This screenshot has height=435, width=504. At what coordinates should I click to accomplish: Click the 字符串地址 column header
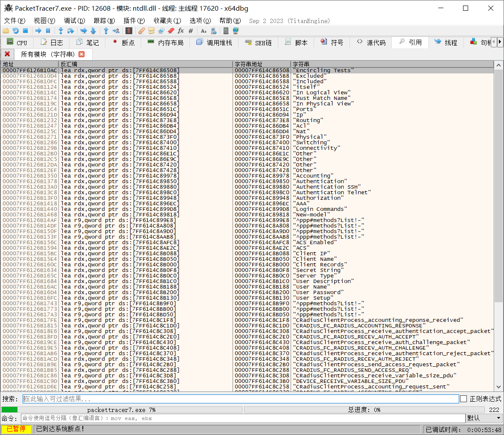click(x=261, y=64)
